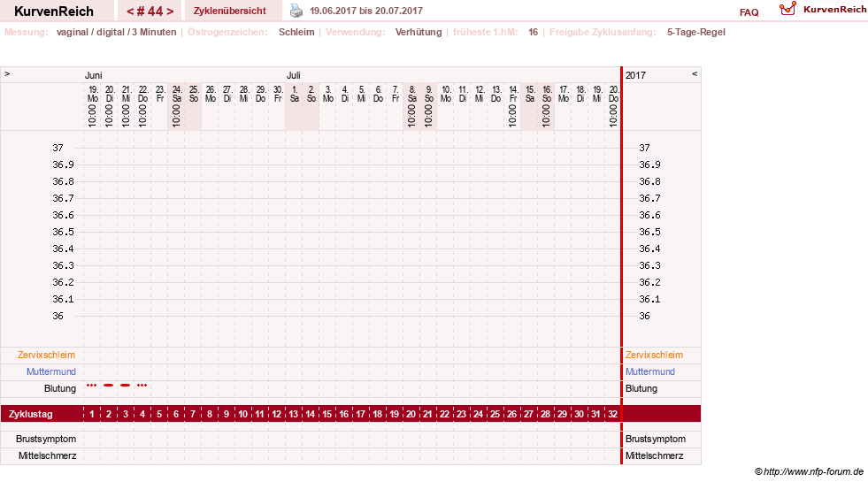This screenshot has height=482, width=868.
Task: Click the KurvenReich brand text at top right
Action: tap(834, 10)
